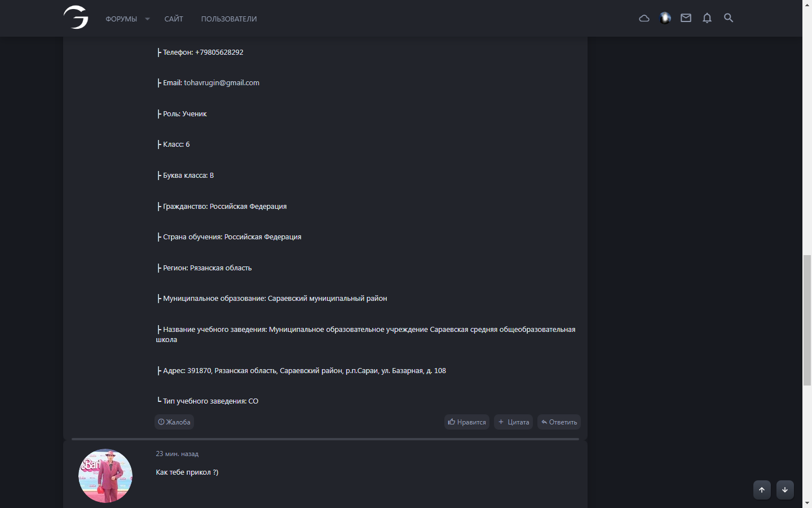812x508 pixels.
Task: Like the post with Нравится button
Action: coord(467,422)
